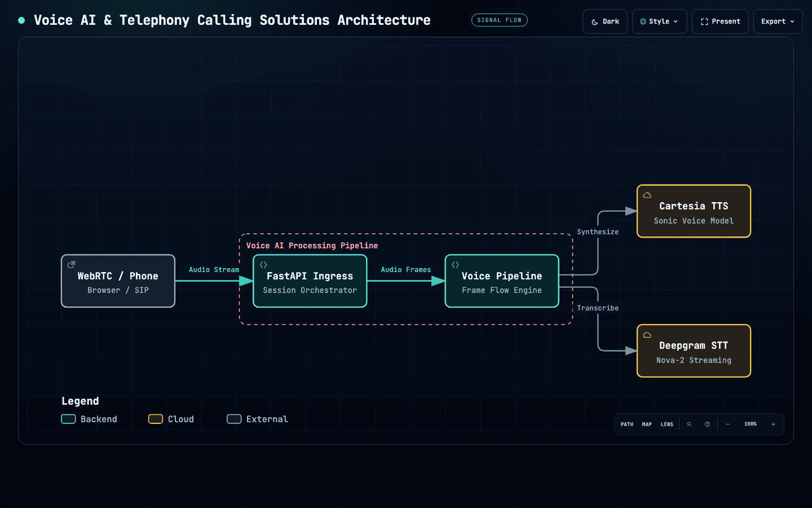Select the Voice Pipeline node
The height and width of the screenshot is (508, 812).
[502, 281]
